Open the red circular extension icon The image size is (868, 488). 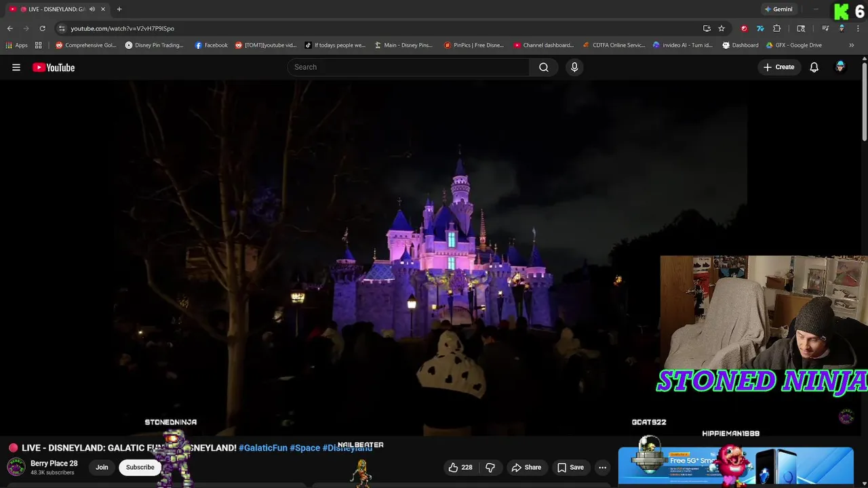744,28
